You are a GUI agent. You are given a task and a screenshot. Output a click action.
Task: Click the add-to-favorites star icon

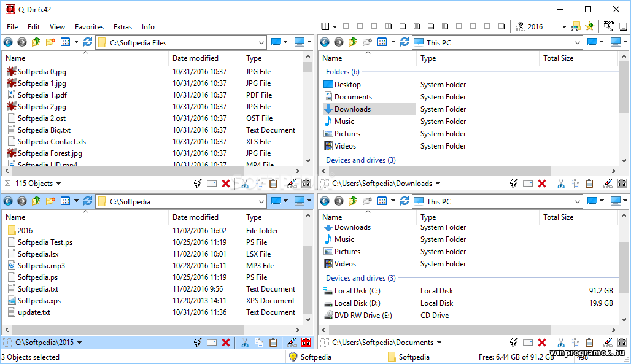point(590,26)
